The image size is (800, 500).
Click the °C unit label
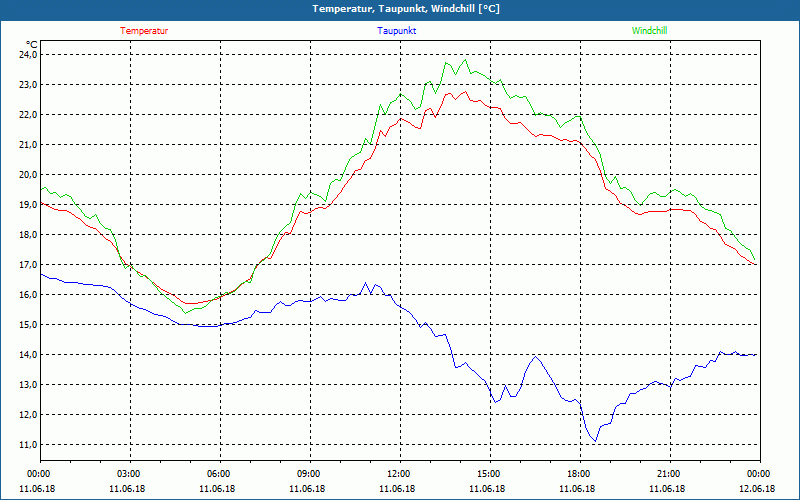(32, 45)
